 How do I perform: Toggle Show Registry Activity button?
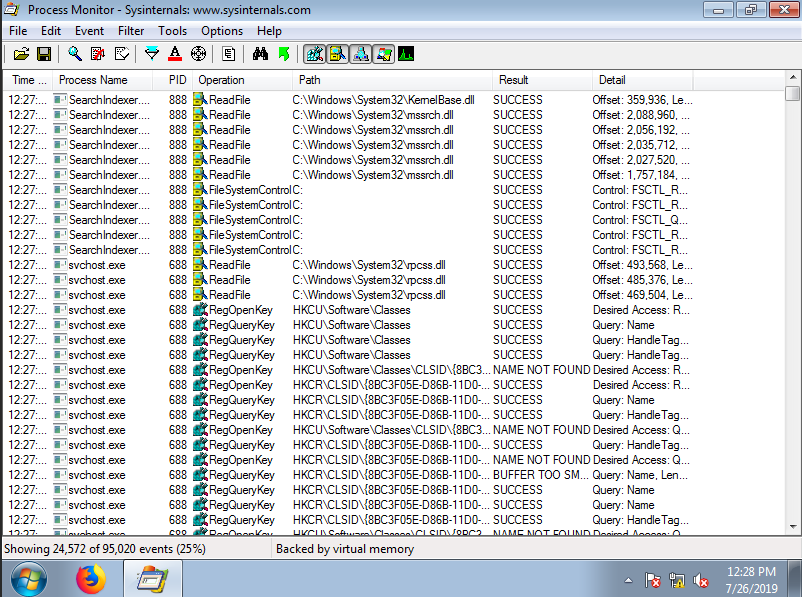(x=314, y=54)
